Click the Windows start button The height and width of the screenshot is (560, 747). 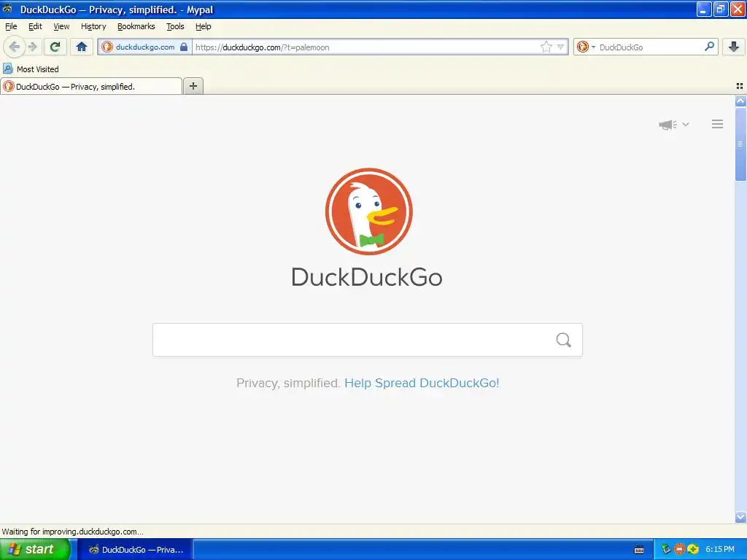click(x=34, y=549)
